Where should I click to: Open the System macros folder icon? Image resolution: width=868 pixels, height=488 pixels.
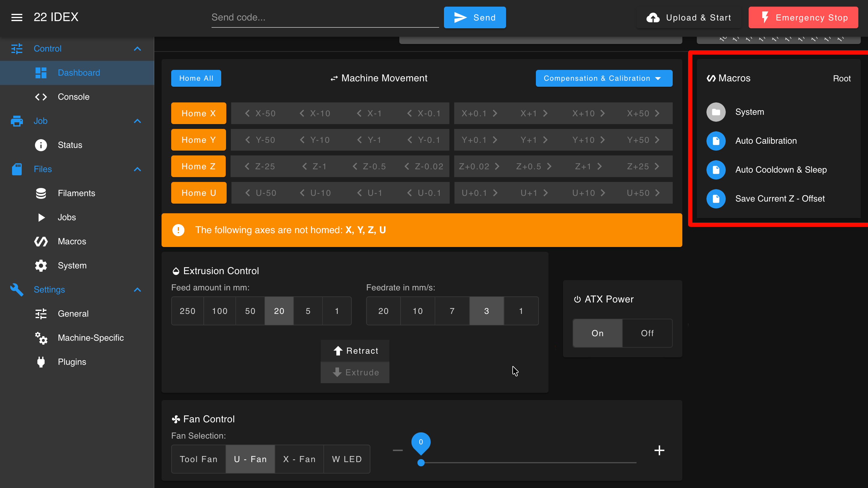point(716,112)
